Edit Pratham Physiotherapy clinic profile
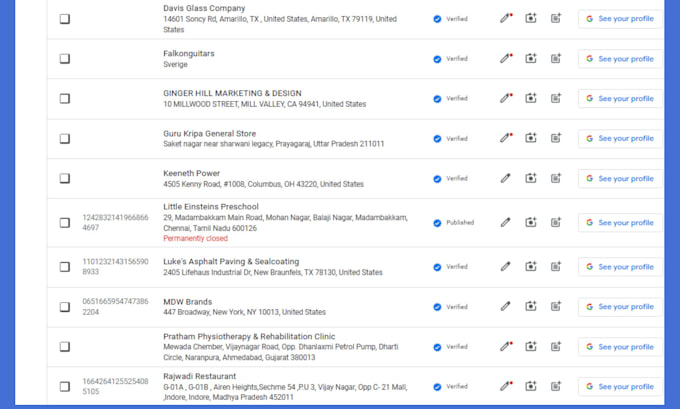680x409 pixels. pyautogui.click(x=506, y=346)
